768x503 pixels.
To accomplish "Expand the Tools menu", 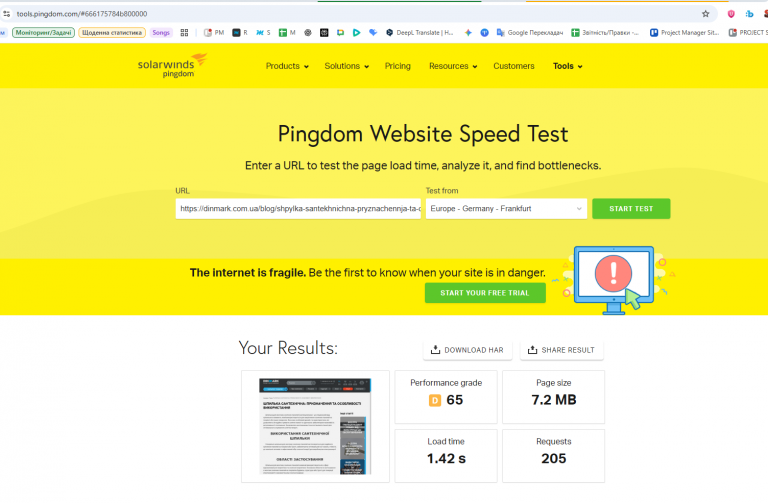I will point(568,66).
